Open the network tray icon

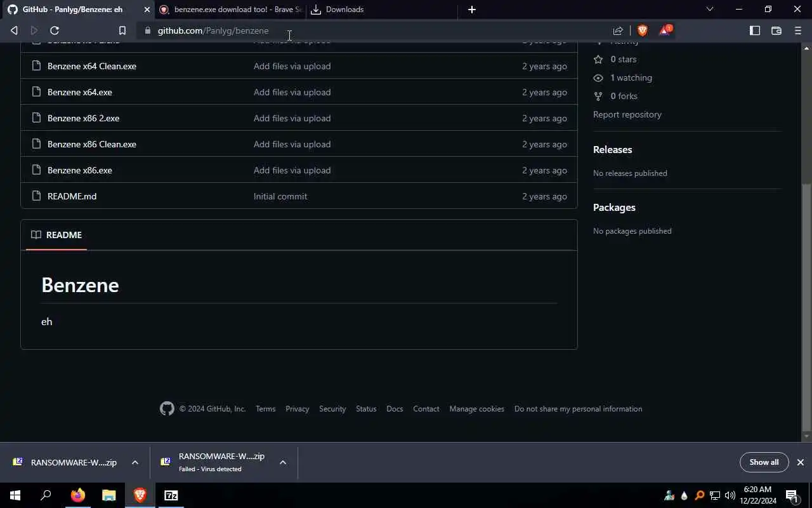coord(715,495)
